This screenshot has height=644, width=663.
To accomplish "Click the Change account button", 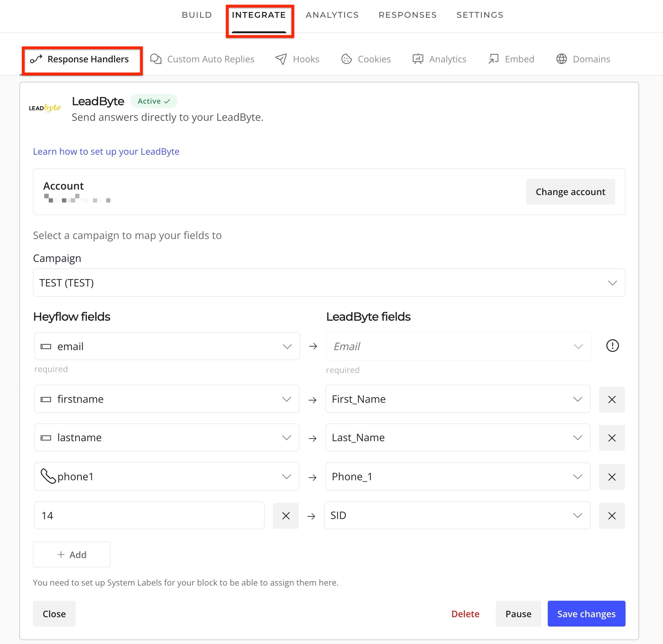I will pos(570,192).
